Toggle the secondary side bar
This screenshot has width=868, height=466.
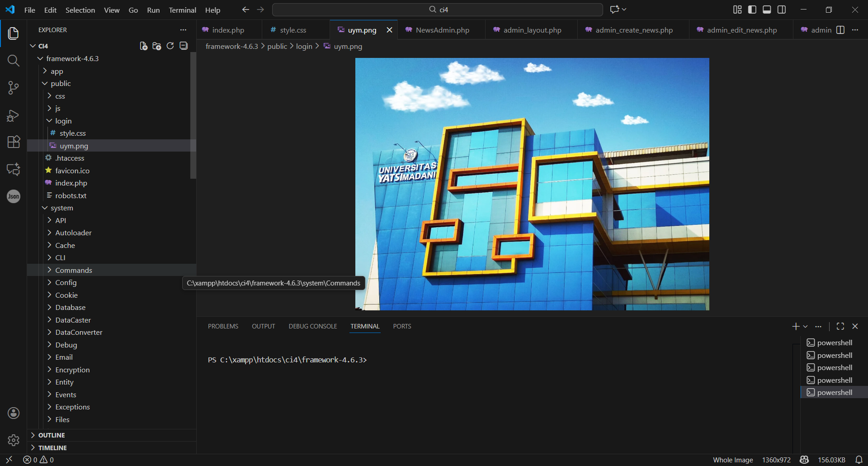782,10
